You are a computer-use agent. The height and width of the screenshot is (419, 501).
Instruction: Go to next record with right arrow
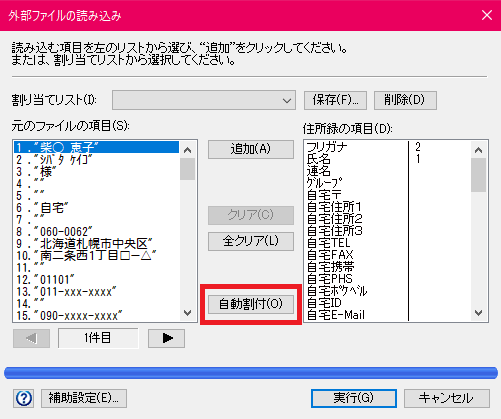pyautogui.click(x=166, y=338)
